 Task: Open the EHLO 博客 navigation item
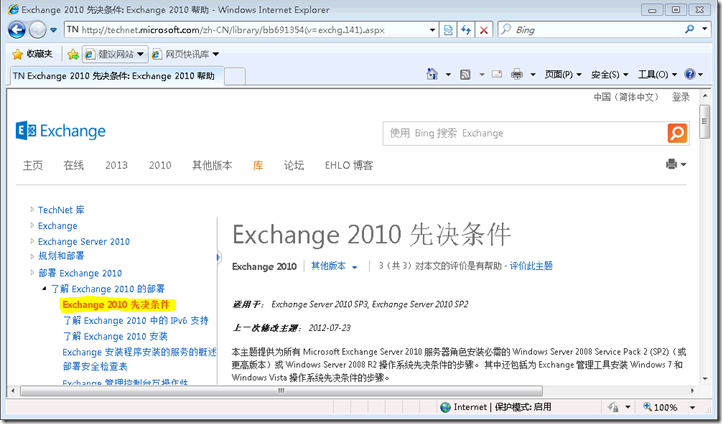coord(349,165)
